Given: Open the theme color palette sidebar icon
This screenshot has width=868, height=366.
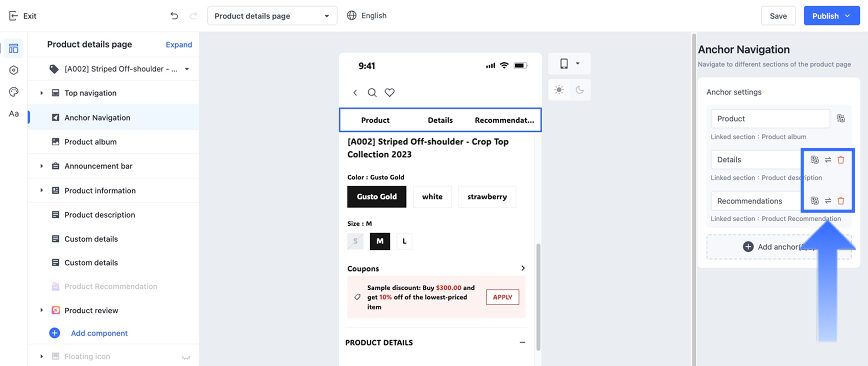Looking at the screenshot, I should 14,92.
